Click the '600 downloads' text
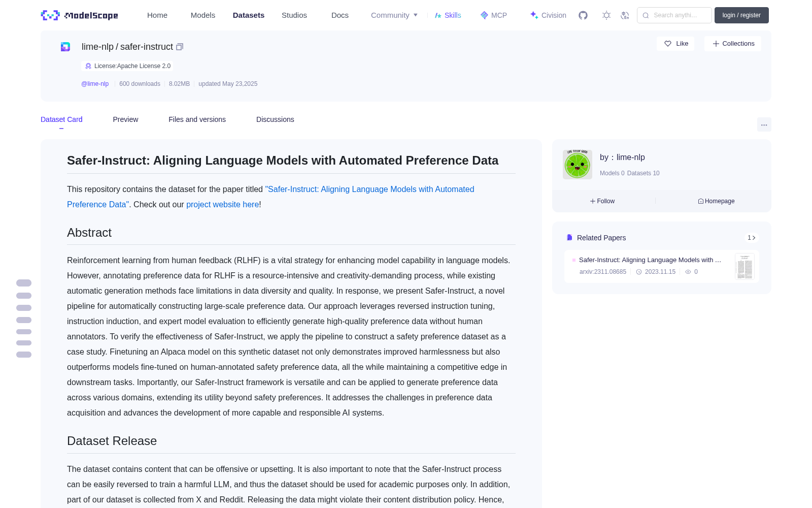Screen dimensions: 812x508 coord(140,84)
